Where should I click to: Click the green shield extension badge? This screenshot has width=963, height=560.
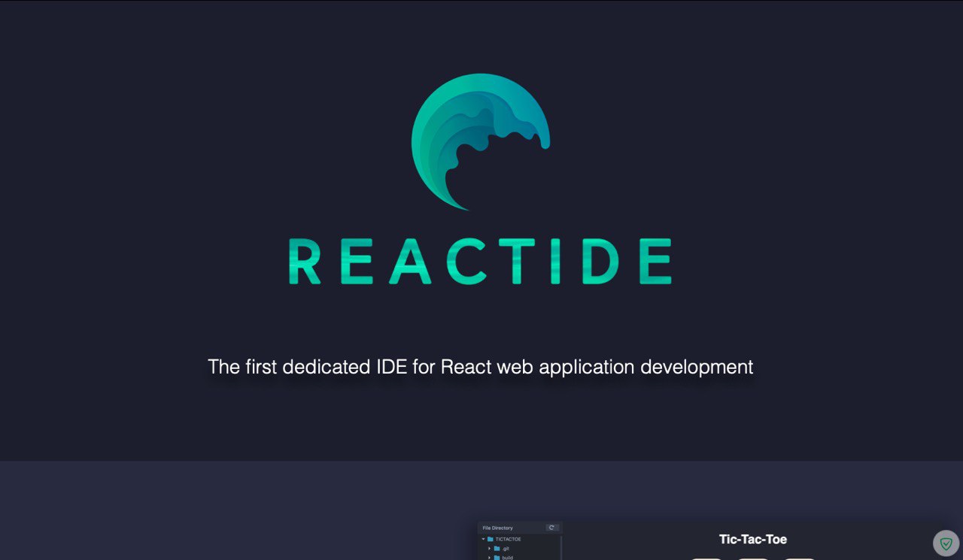click(946, 543)
